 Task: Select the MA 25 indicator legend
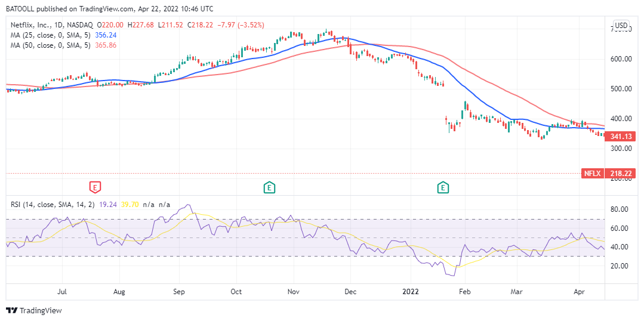pos(51,35)
